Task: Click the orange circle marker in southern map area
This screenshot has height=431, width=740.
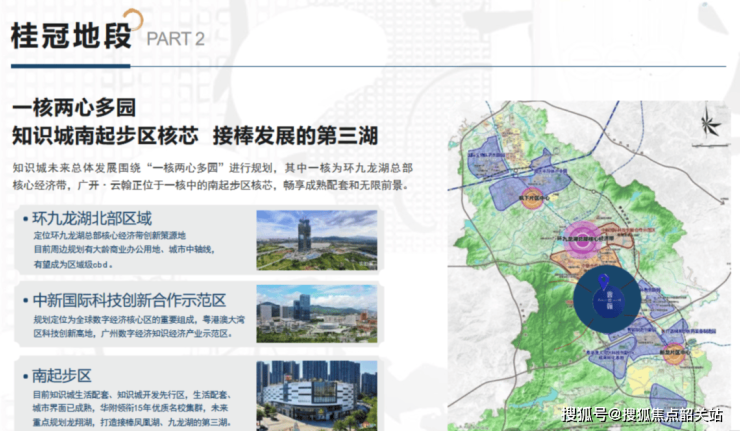Action: point(673,353)
